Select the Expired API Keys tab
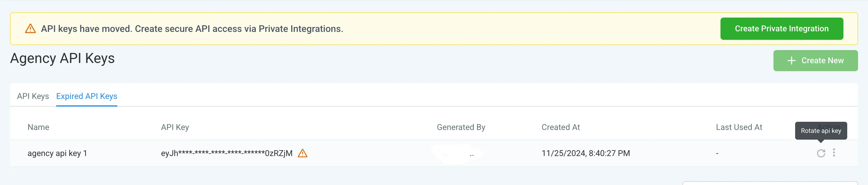The height and width of the screenshot is (185, 868). [x=87, y=96]
